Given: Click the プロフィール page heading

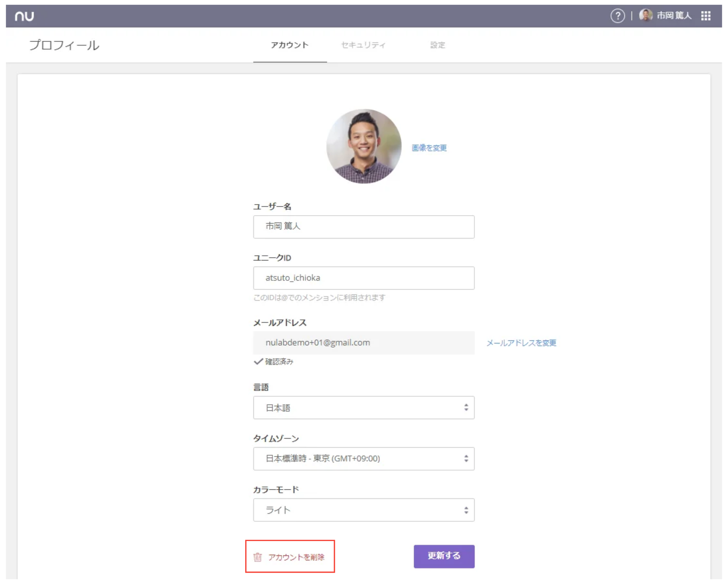Looking at the screenshot, I should [x=64, y=45].
